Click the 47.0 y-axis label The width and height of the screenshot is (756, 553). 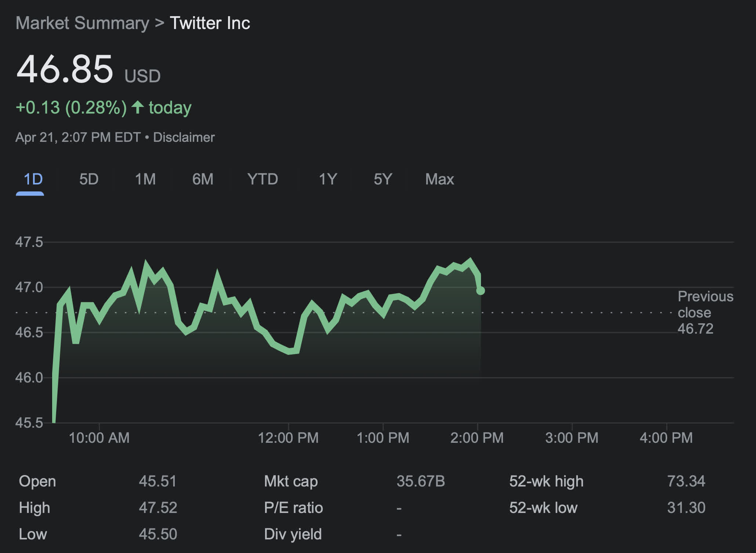pyautogui.click(x=29, y=287)
